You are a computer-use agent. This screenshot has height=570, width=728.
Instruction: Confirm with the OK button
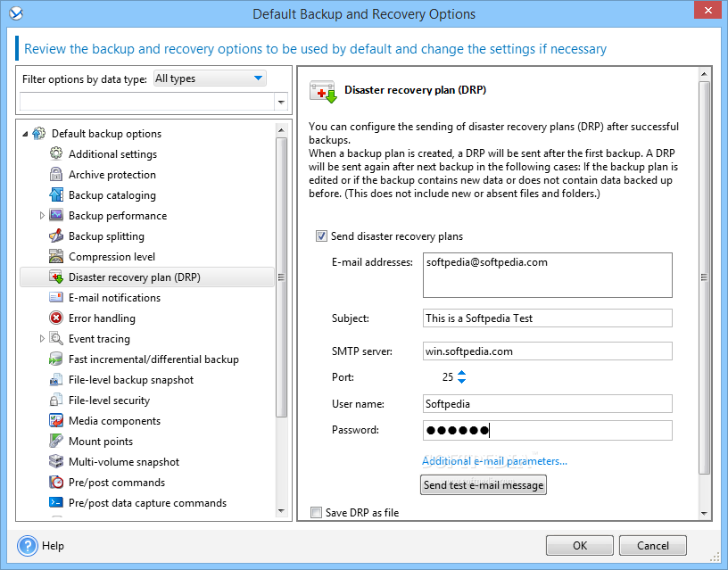[579, 545]
